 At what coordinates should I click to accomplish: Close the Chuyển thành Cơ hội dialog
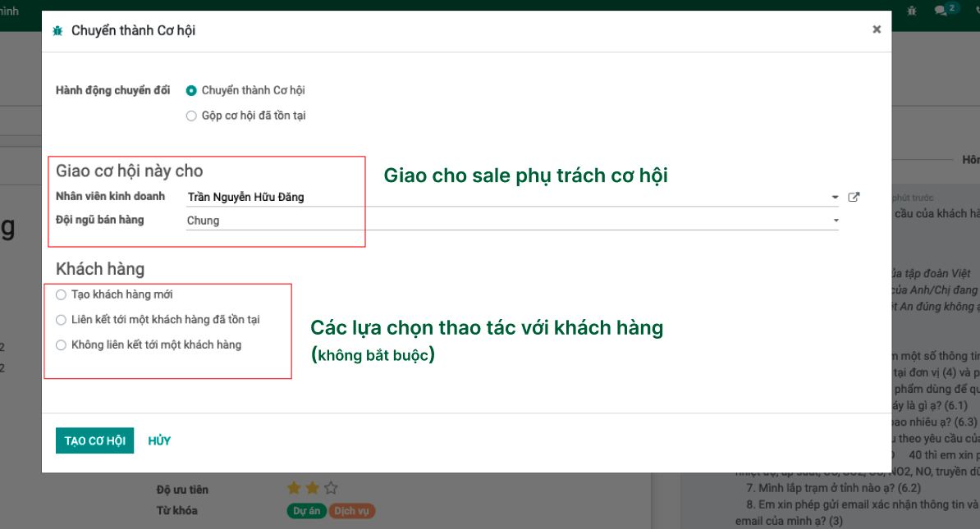pos(877,30)
